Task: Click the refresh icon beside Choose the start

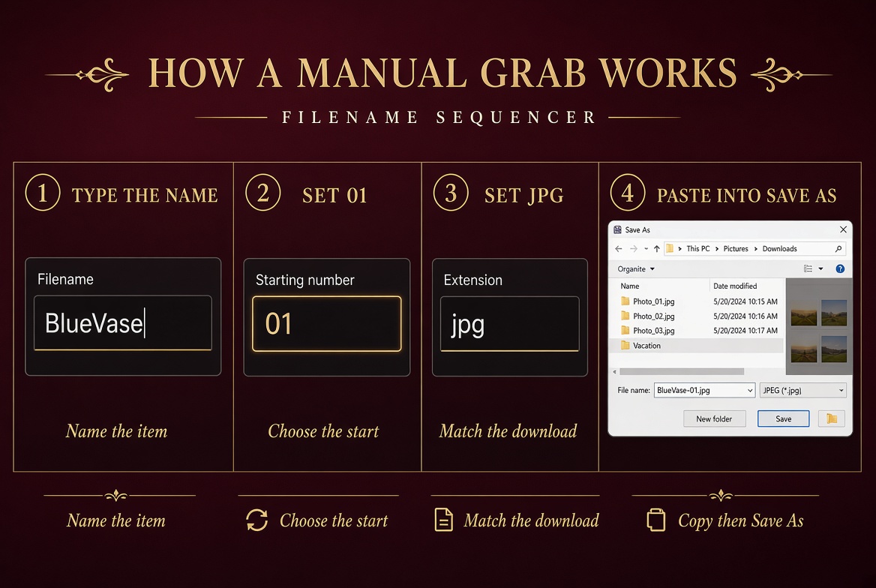Action: pyautogui.click(x=257, y=520)
